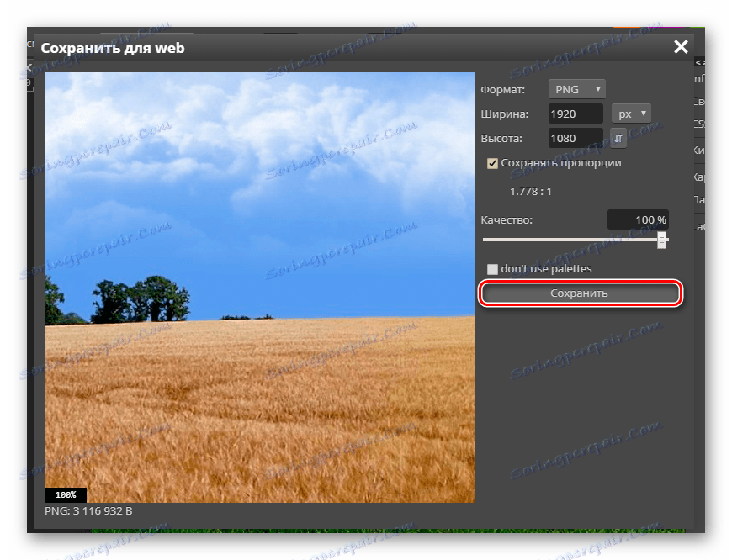Click the Качество 100 % value field
This screenshot has width=732, height=560.
(638, 219)
